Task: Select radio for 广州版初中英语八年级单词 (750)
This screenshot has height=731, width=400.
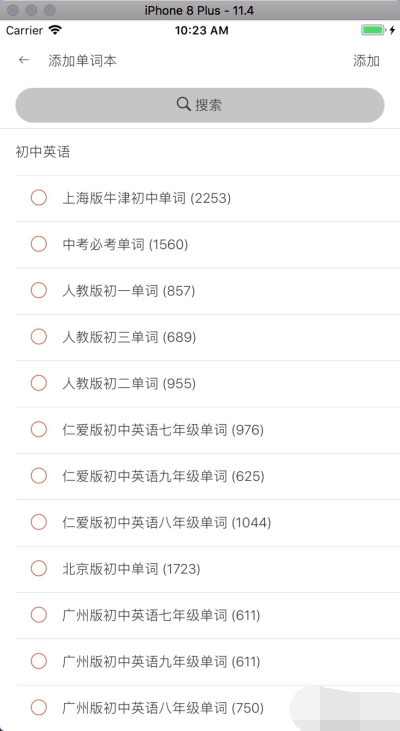Action: click(x=39, y=708)
